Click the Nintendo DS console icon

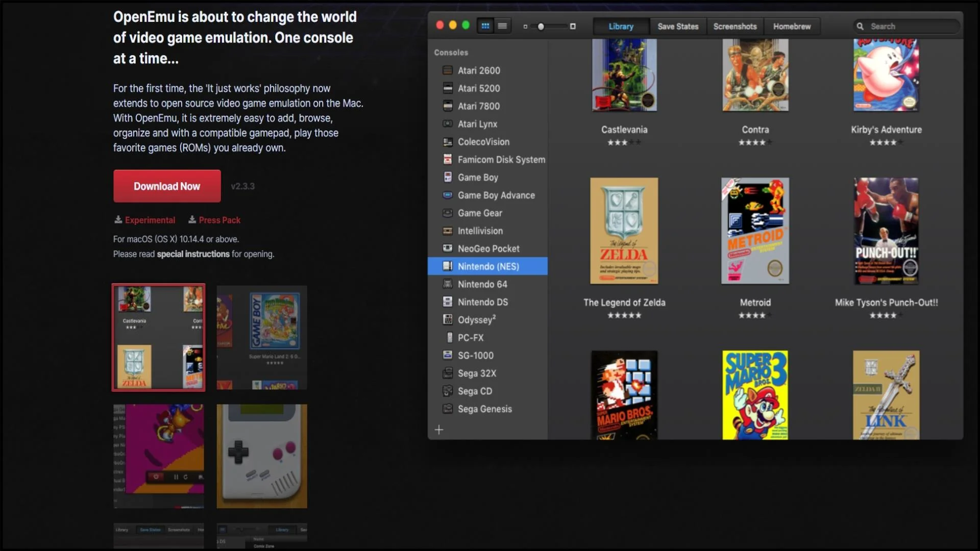tap(448, 302)
